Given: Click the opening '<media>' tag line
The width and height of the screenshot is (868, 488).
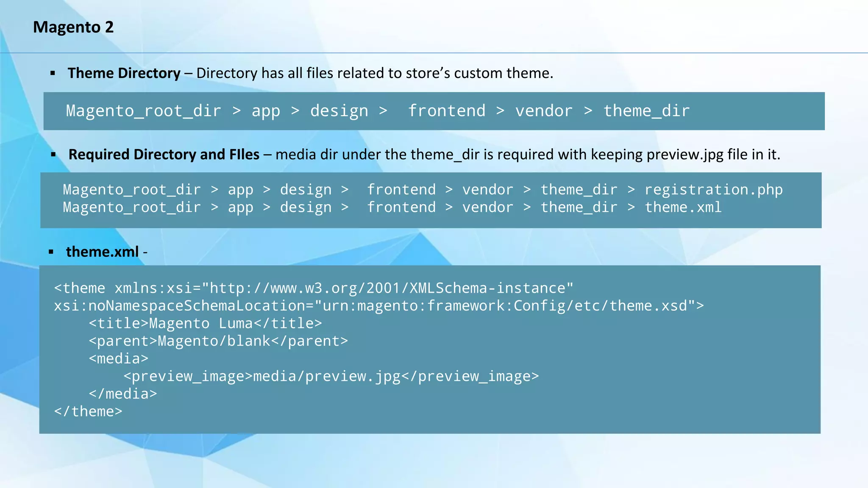Looking at the screenshot, I should tap(119, 359).
